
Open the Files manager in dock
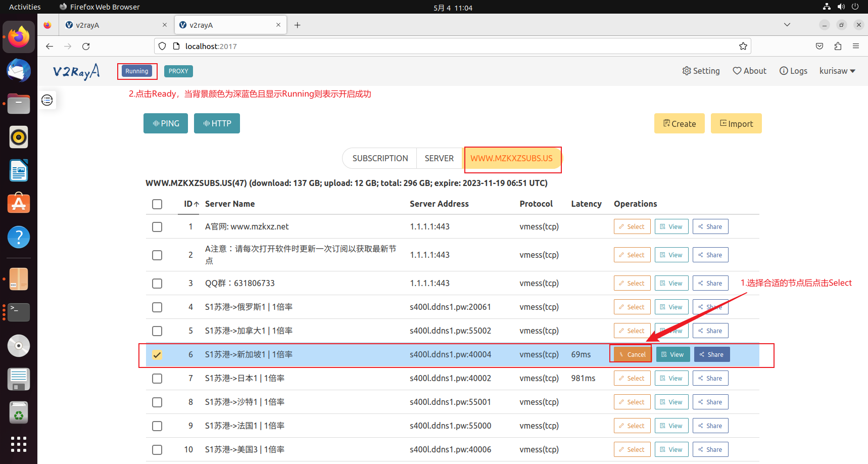[x=19, y=104]
